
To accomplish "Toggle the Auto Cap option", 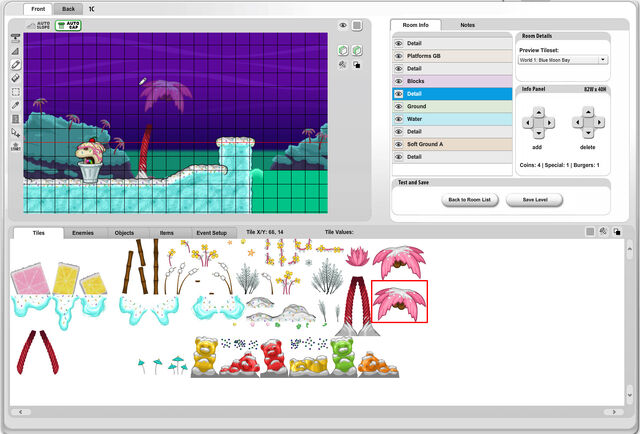I will coord(68,25).
